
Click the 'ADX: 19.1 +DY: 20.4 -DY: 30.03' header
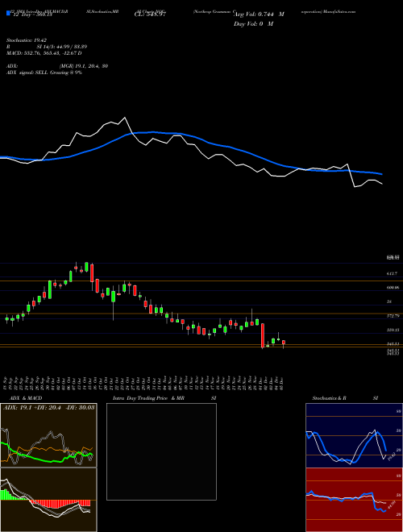coord(49,408)
